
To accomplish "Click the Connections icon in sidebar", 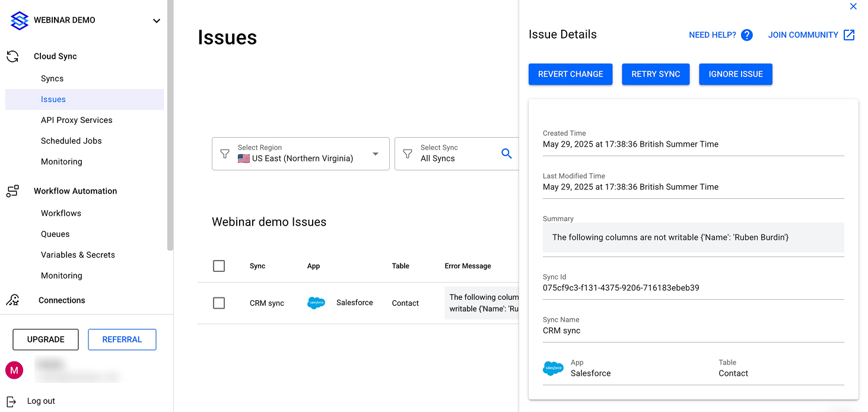I will click(12, 300).
